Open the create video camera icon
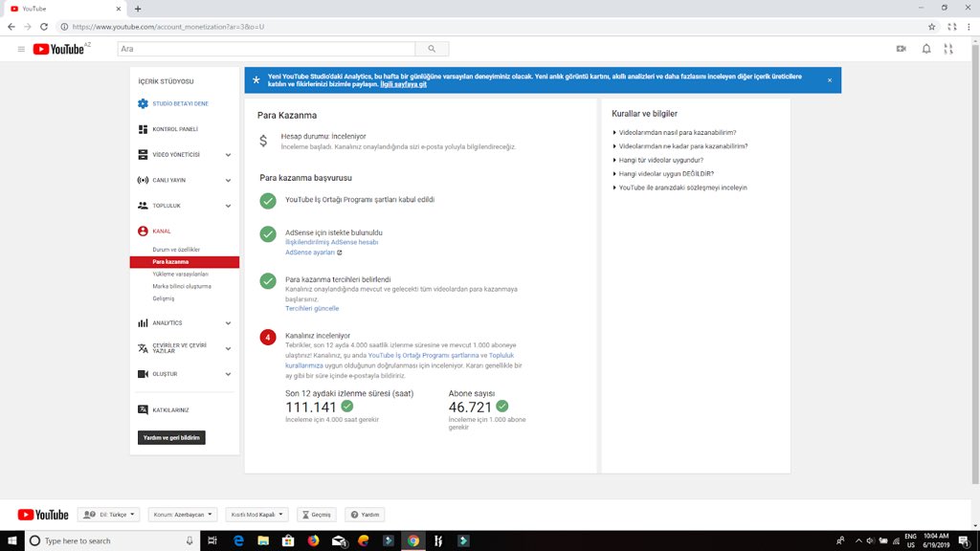 tap(902, 49)
